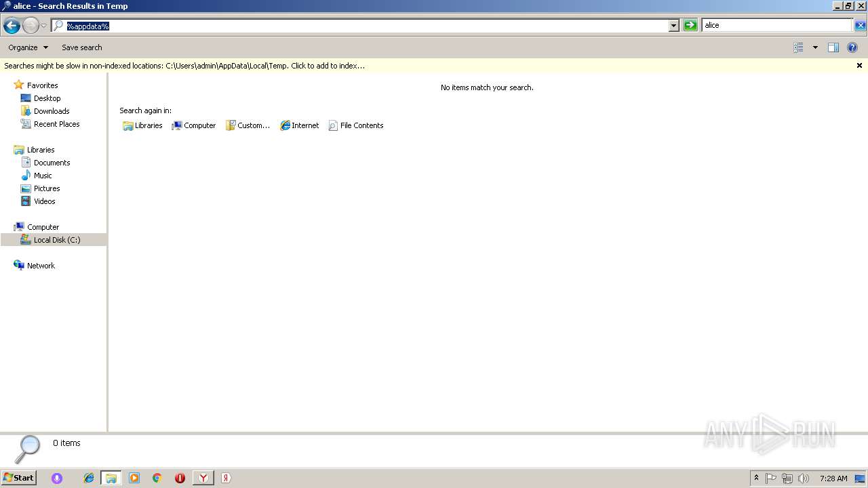Open the Music library
Screen dimensions: 868x488
43,176
